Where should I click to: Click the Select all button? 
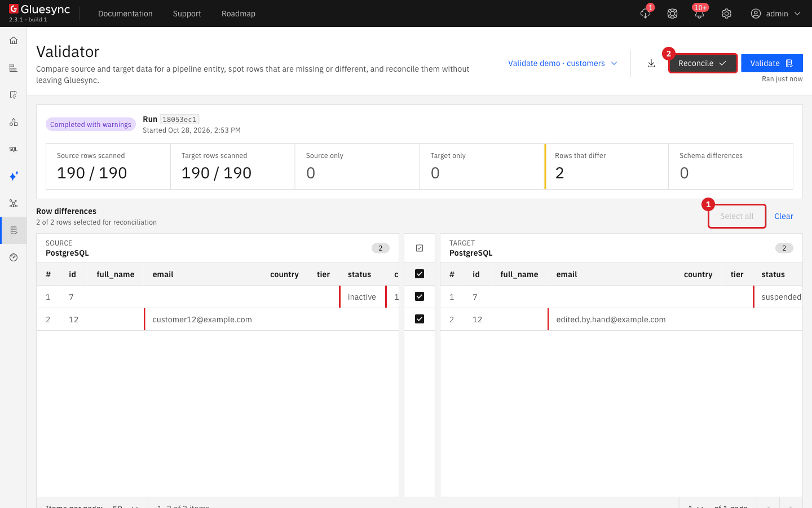(737, 216)
